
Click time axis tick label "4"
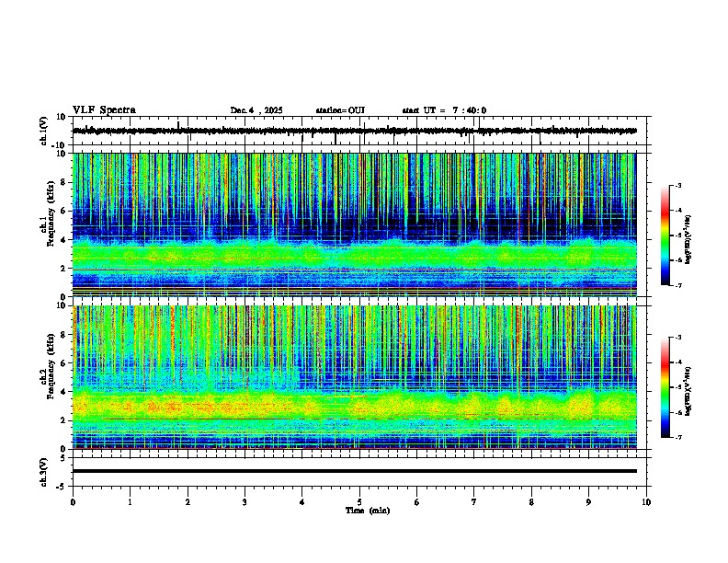[x=302, y=502]
